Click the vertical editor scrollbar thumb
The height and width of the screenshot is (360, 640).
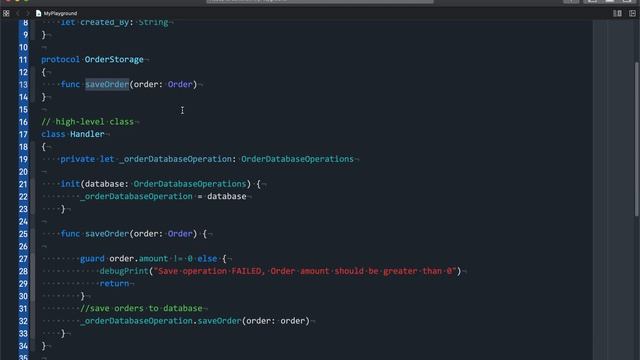[x=637, y=139]
